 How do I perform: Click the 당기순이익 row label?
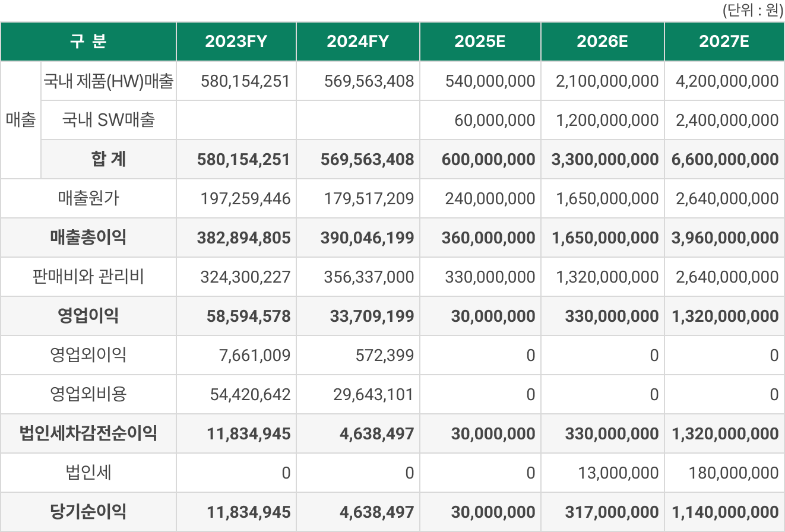pos(88,512)
